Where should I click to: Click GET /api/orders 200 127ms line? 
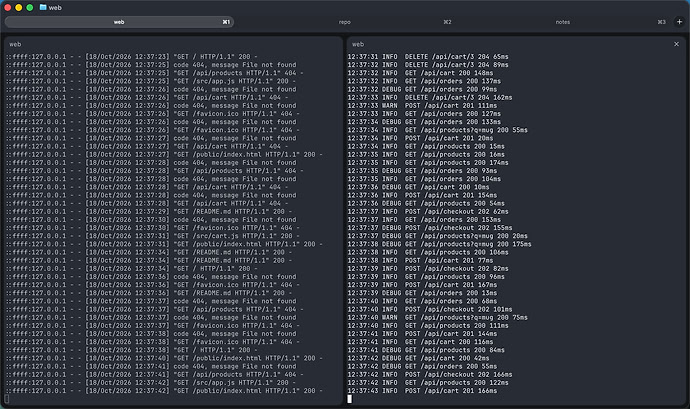(x=424, y=114)
